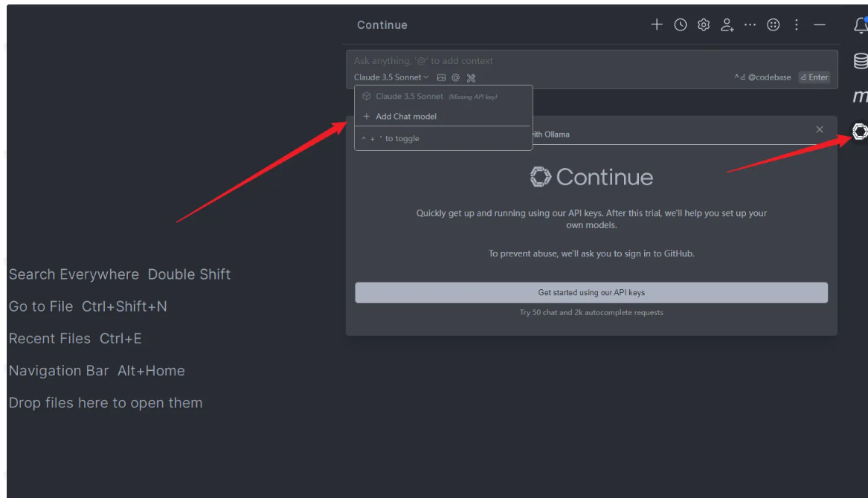Click 'Drop files here to open them' text
The image size is (868, 498).
pos(106,403)
